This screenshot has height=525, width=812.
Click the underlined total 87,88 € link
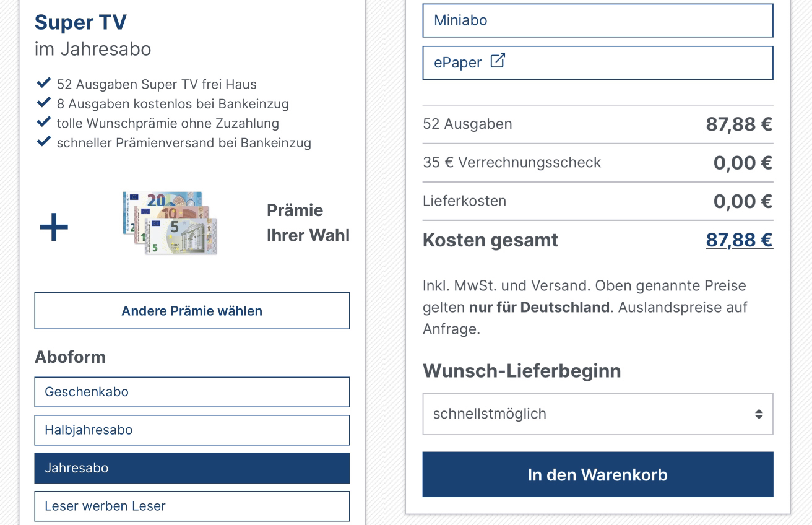click(x=739, y=240)
